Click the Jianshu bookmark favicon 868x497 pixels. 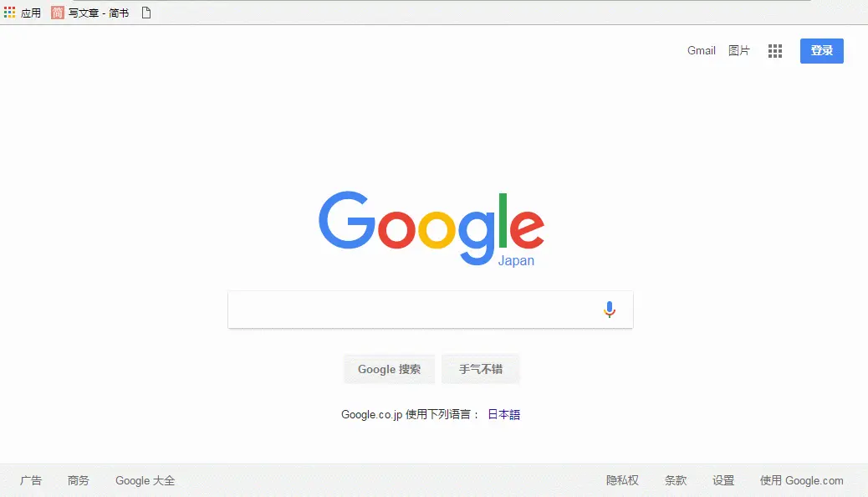pos(58,13)
